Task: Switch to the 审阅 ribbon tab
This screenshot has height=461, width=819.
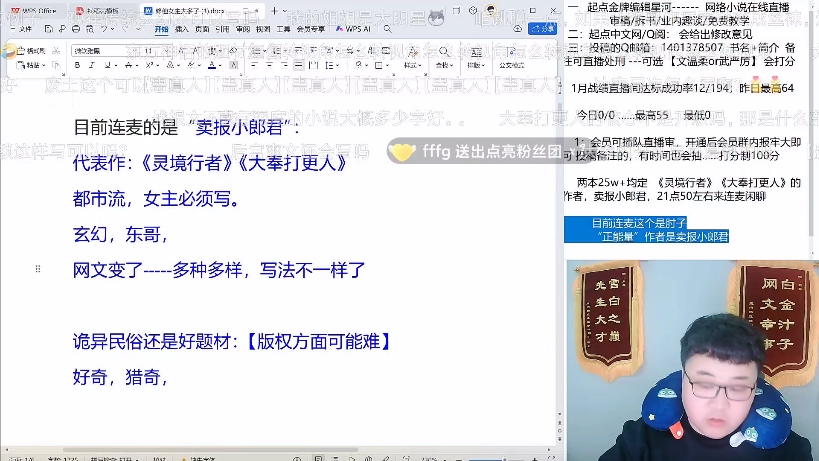Action: (242, 29)
